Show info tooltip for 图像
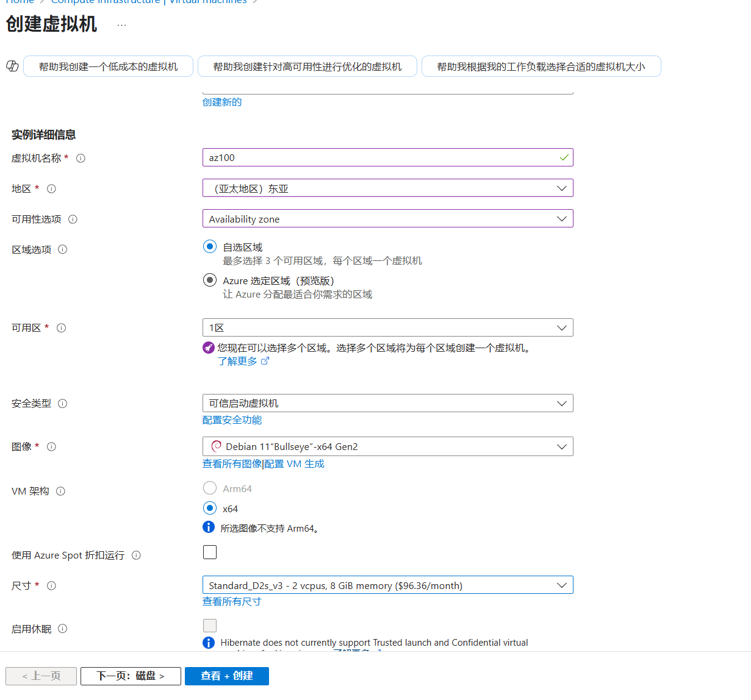Viewport: 751px width, 700px height. [51, 446]
